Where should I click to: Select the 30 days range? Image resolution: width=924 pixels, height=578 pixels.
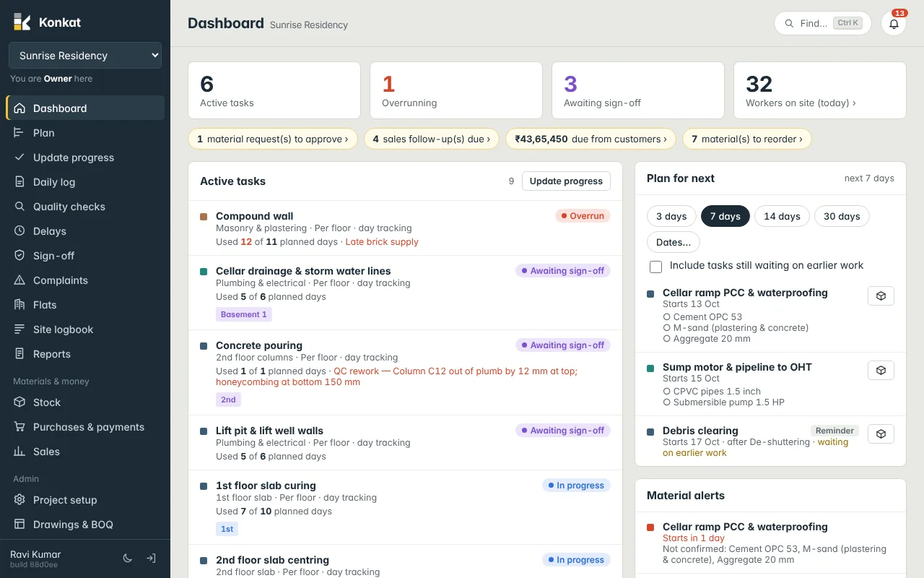[x=842, y=217]
